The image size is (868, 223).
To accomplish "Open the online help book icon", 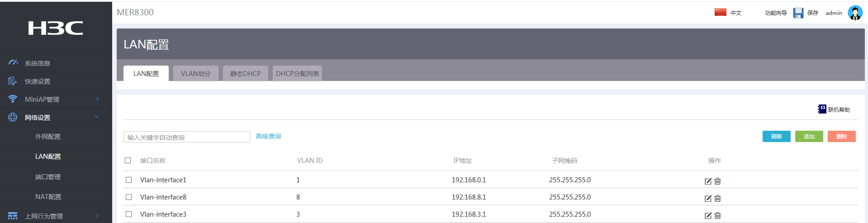I will (x=822, y=109).
